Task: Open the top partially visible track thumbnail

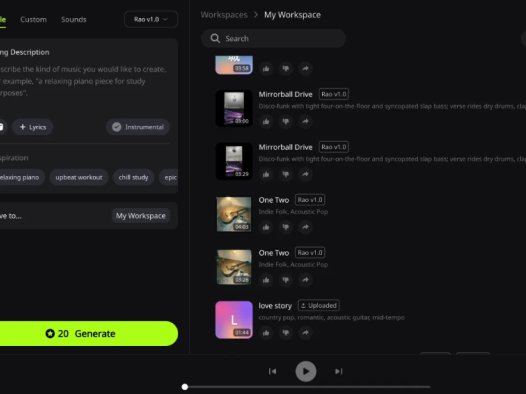Action: click(234, 65)
